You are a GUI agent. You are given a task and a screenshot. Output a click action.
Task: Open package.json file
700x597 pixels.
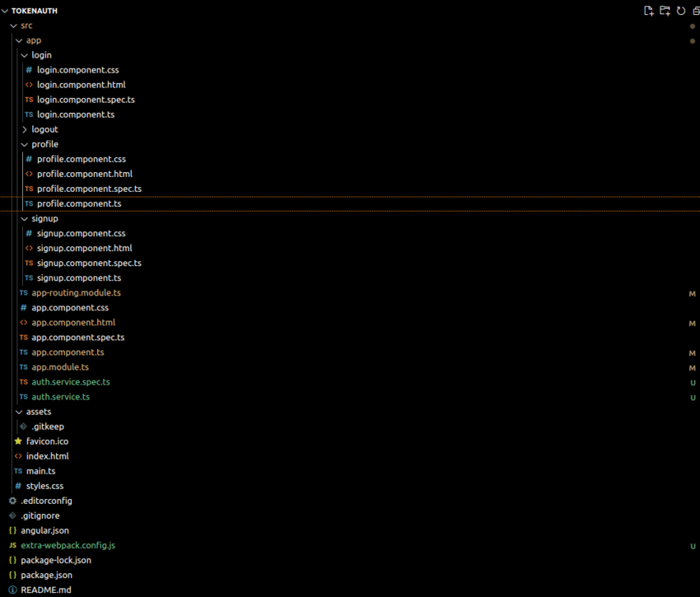46,575
